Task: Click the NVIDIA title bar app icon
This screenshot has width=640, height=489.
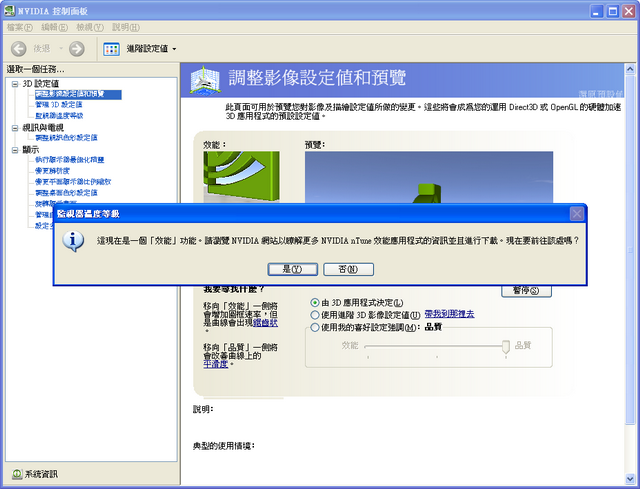Action: point(9,11)
